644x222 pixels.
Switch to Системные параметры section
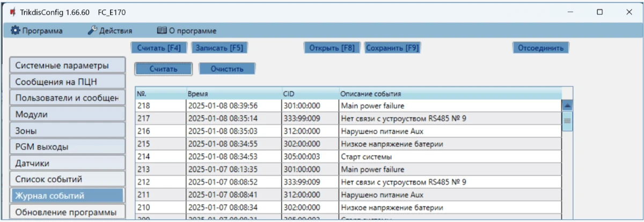(67, 65)
